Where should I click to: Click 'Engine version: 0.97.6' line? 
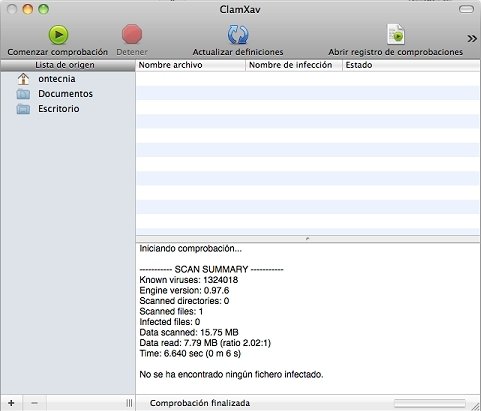184,290
